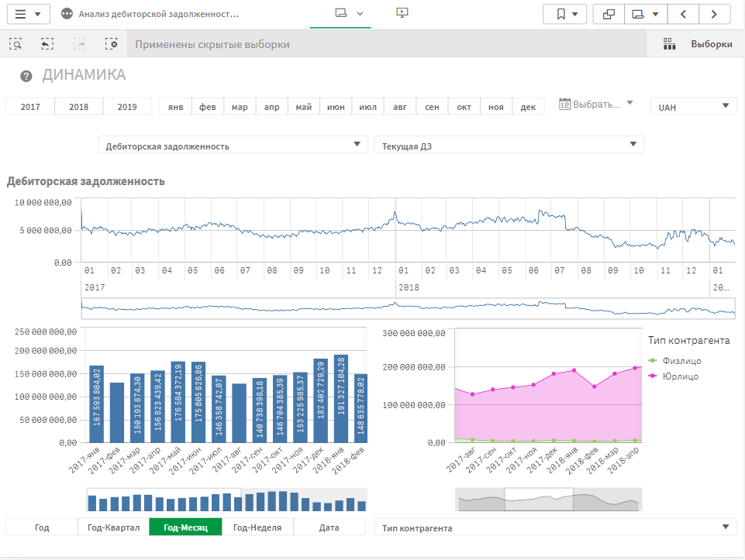Toggle the month дек filter
745x560 pixels.
[x=528, y=107]
